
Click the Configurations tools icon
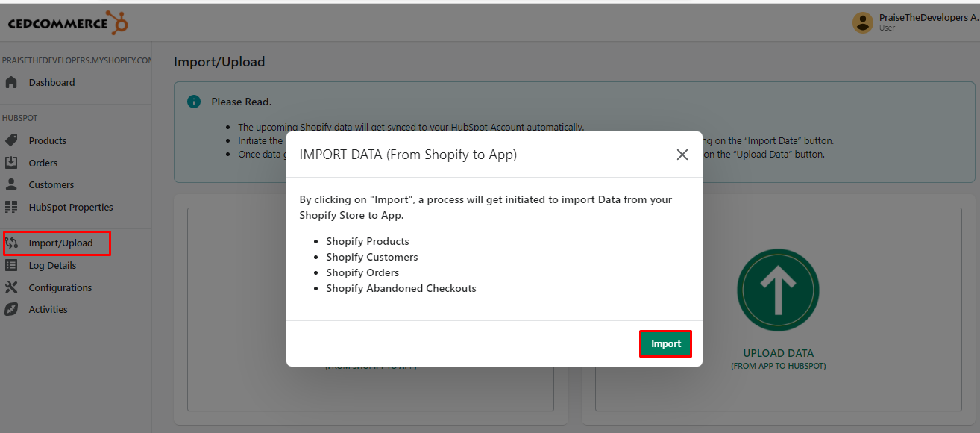coord(11,287)
